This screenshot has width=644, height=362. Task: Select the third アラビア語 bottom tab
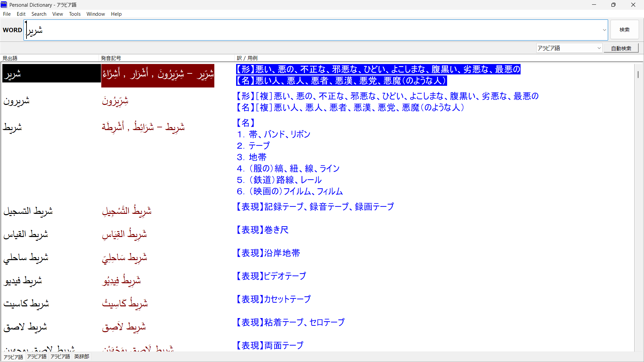(x=60, y=357)
